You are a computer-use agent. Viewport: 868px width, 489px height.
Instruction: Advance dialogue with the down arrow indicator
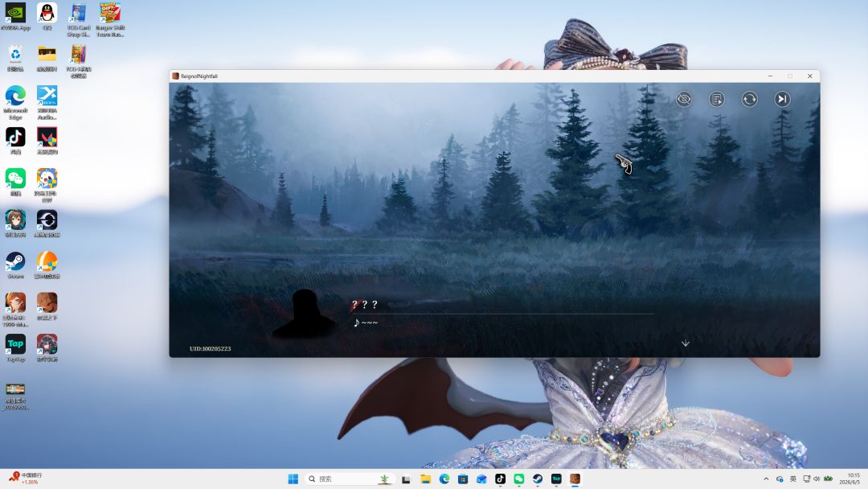tap(686, 343)
